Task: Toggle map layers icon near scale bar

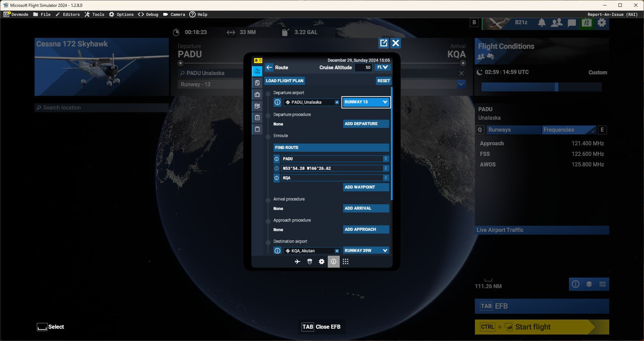Action: [589, 284]
